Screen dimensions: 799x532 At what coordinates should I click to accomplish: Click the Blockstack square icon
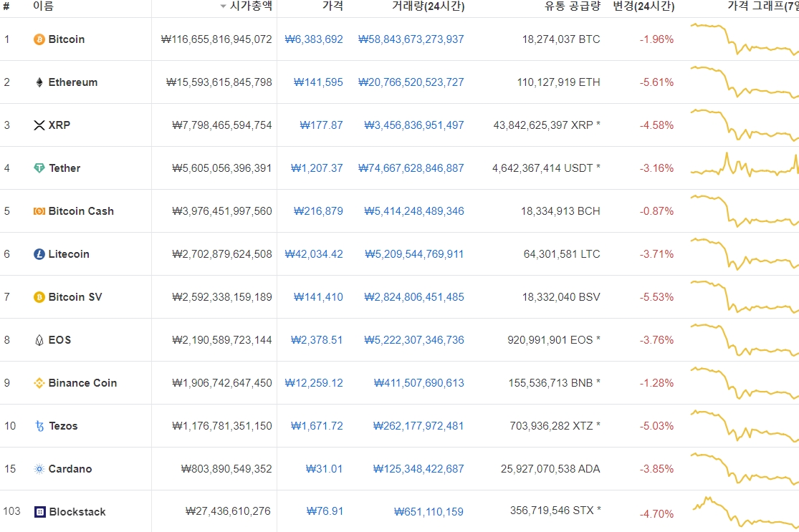point(39,512)
